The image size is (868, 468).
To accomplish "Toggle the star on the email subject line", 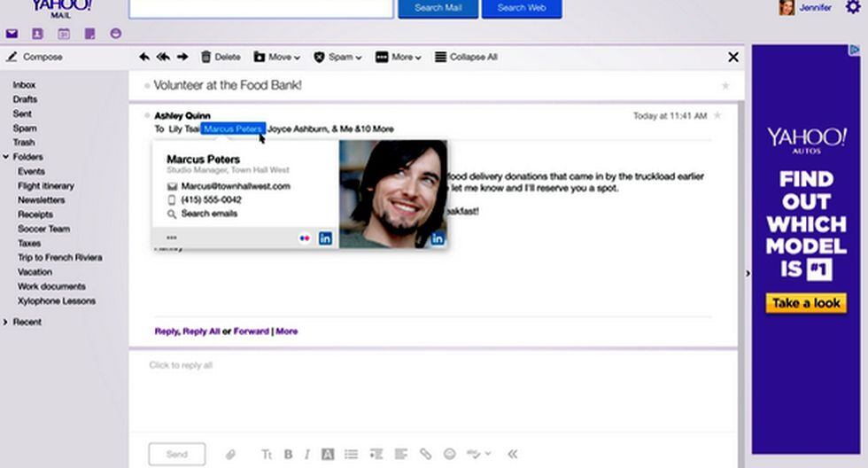I will coord(725,86).
